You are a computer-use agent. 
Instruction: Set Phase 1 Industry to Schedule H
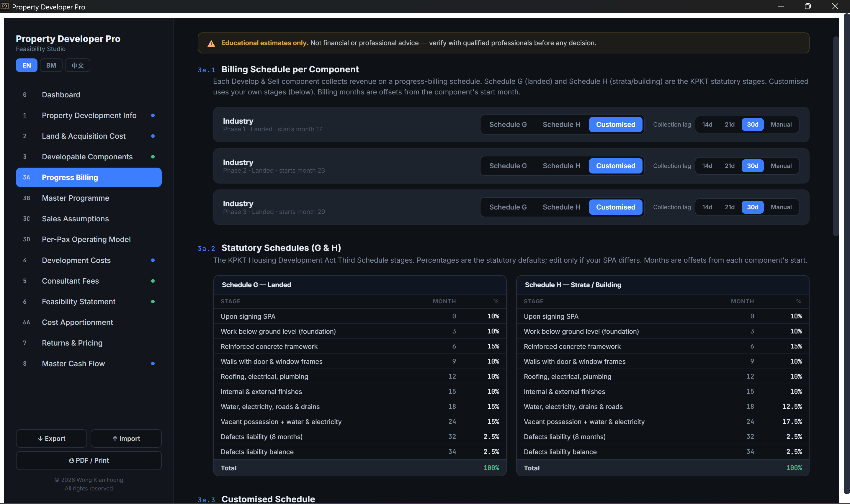pyautogui.click(x=561, y=125)
